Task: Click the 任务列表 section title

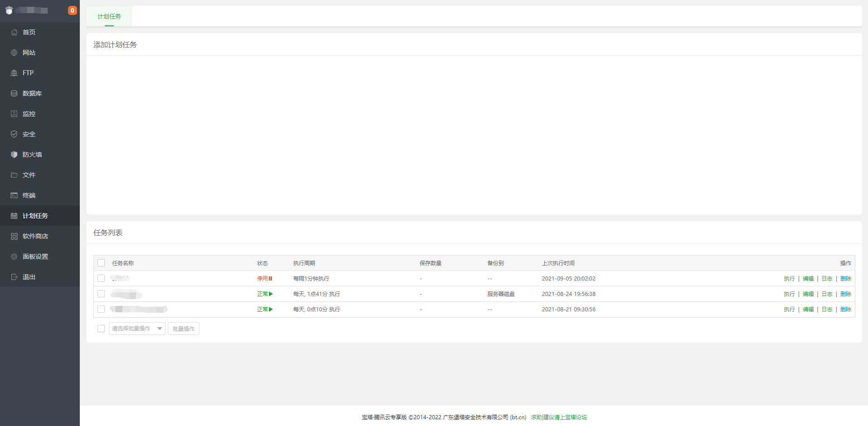Action: 108,233
